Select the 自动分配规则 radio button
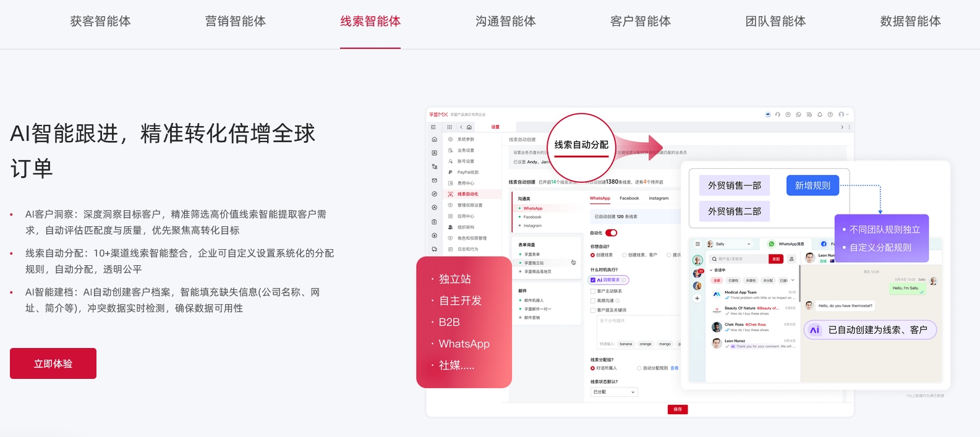 (639, 368)
